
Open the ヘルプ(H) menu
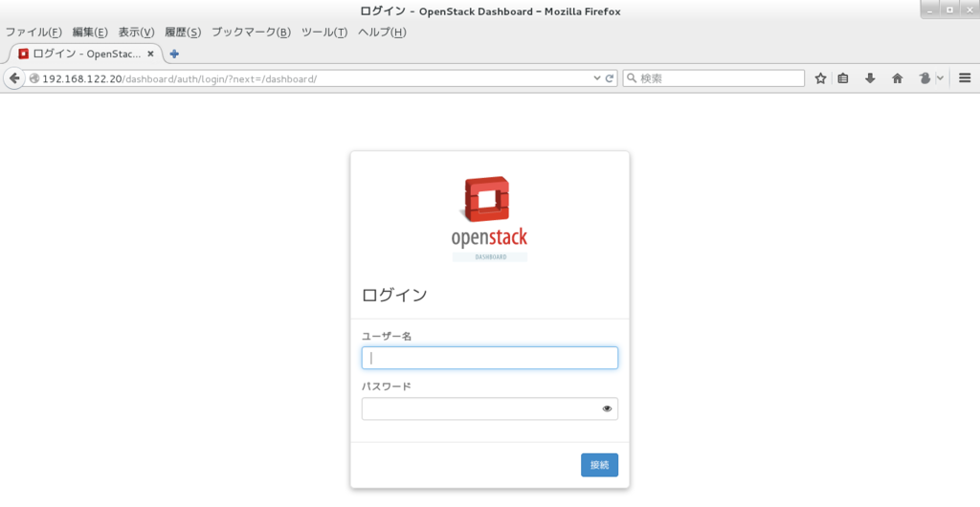(x=382, y=32)
